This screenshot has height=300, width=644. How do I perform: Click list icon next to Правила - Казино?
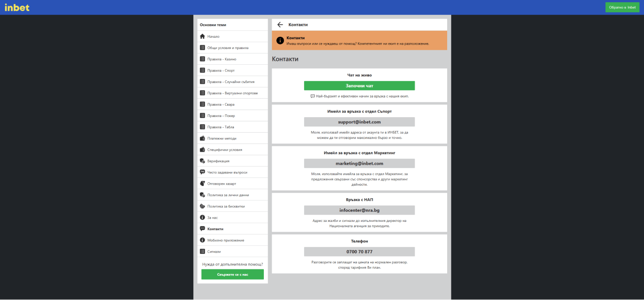click(202, 59)
